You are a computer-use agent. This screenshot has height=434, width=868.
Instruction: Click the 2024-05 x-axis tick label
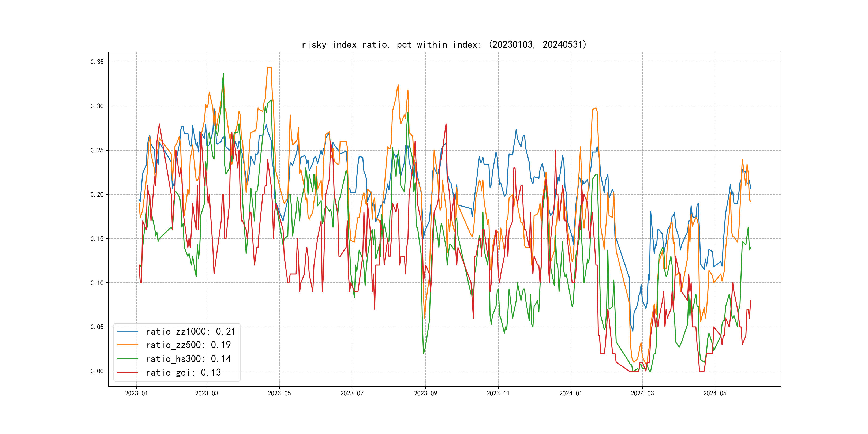pyautogui.click(x=715, y=393)
